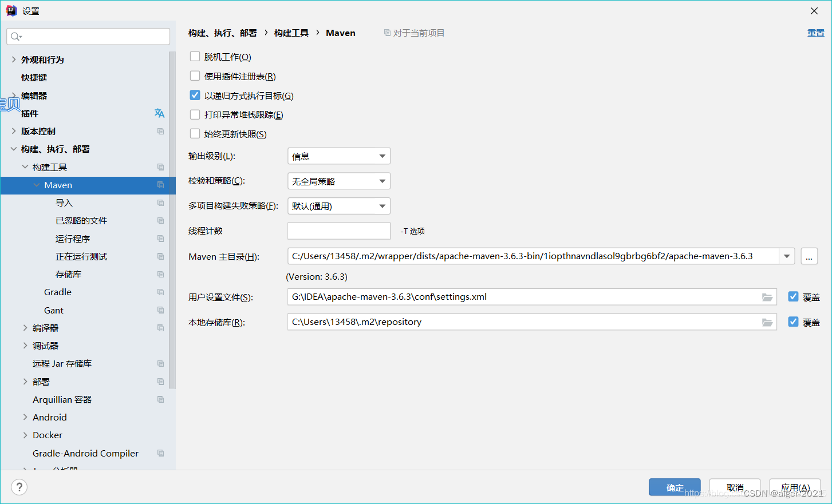Open 多项目构建失败策略 dropdown
Screen dimensions: 832x504
pyautogui.click(x=339, y=206)
